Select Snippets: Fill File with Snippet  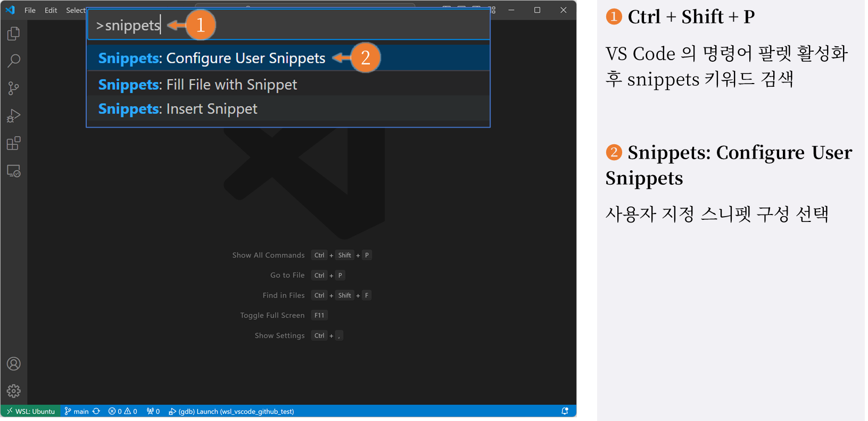tap(288, 85)
